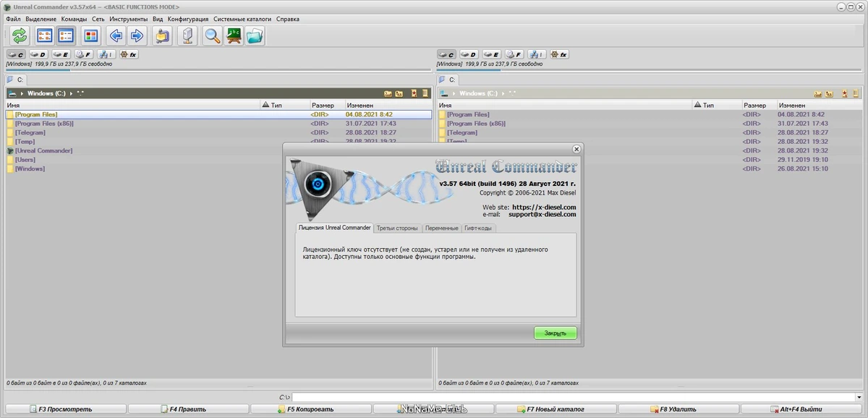Sort left panel by Тип column header
This screenshot has height=418, width=868.
click(x=286, y=105)
